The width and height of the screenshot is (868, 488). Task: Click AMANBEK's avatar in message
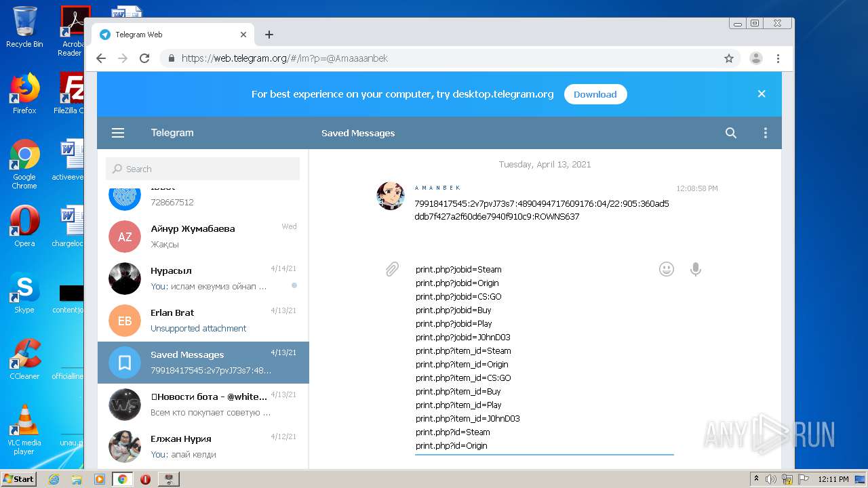(x=391, y=196)
